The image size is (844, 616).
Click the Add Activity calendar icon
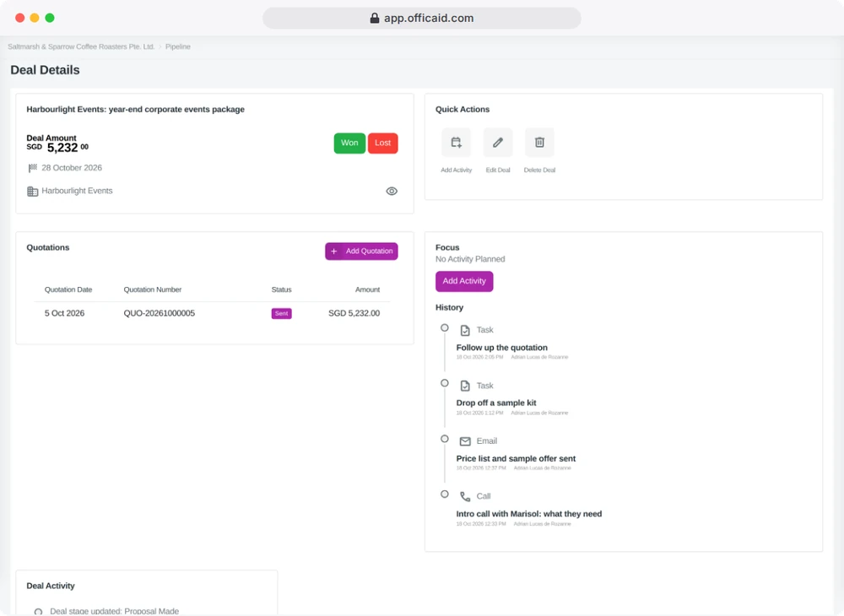coord(456,143)
